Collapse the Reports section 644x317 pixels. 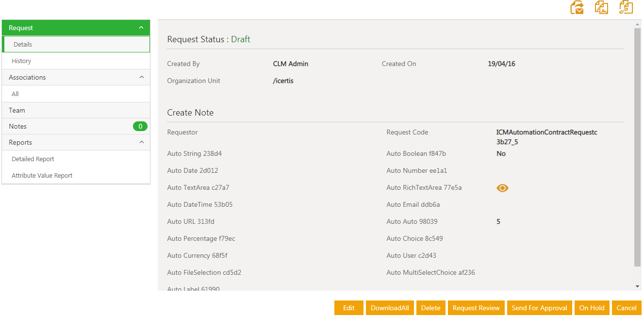coord(141,142)
